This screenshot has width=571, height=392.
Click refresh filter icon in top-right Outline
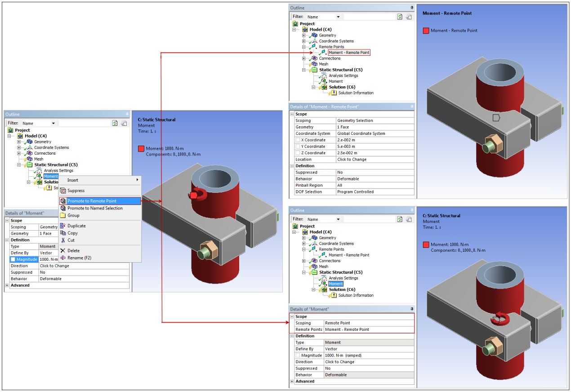(x=400, y=17)
